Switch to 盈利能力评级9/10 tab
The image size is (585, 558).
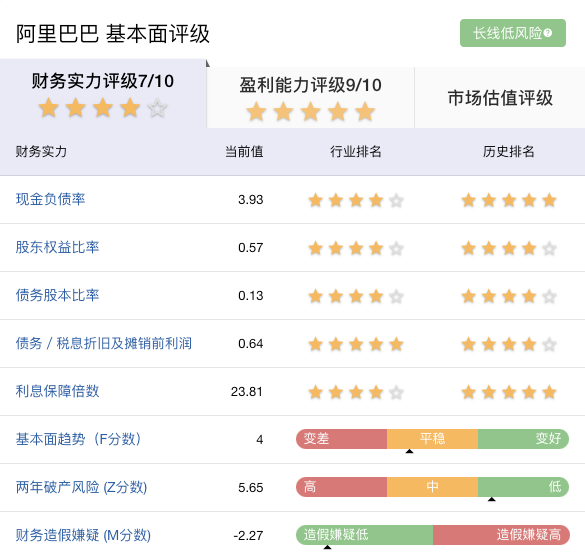(310, 98)
